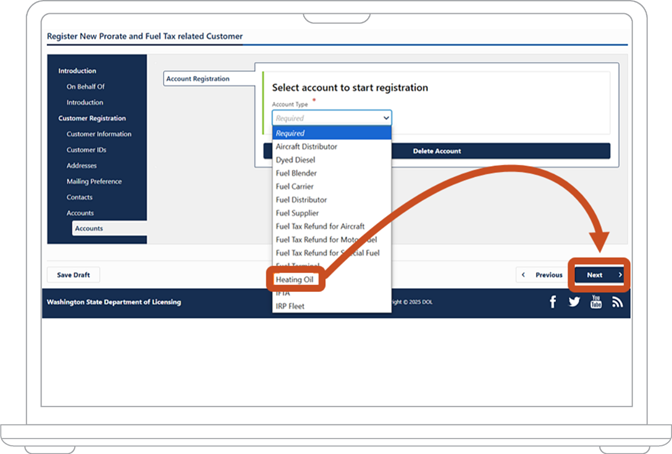Click the Next button

coord(599,275)
